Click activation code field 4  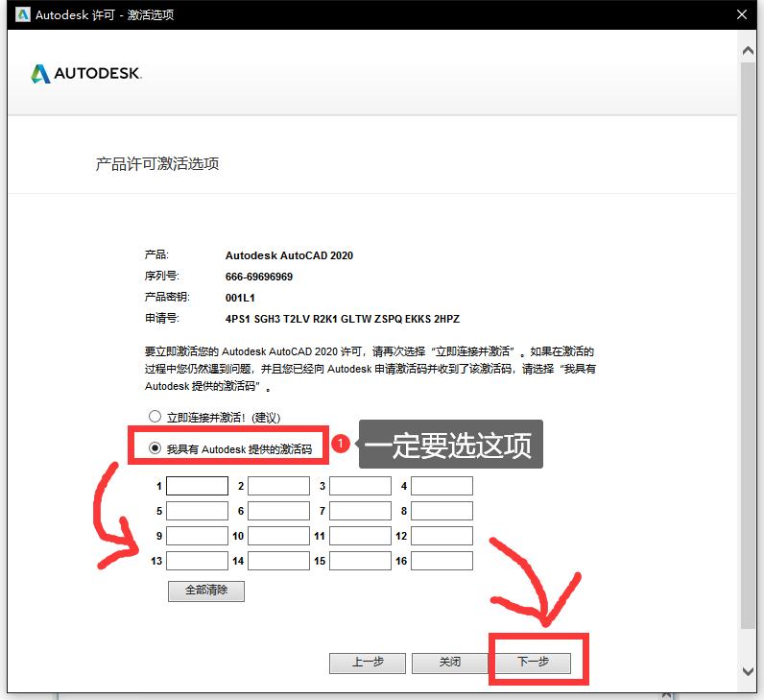pyautogui.click(x=442, y=486)
